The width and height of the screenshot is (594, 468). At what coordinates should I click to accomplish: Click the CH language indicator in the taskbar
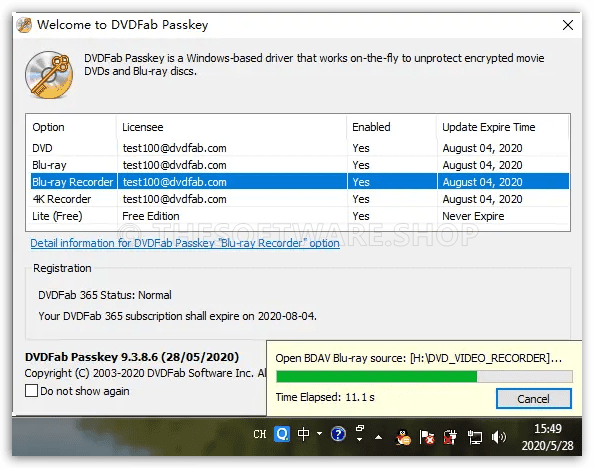click(x=260, y=434)
